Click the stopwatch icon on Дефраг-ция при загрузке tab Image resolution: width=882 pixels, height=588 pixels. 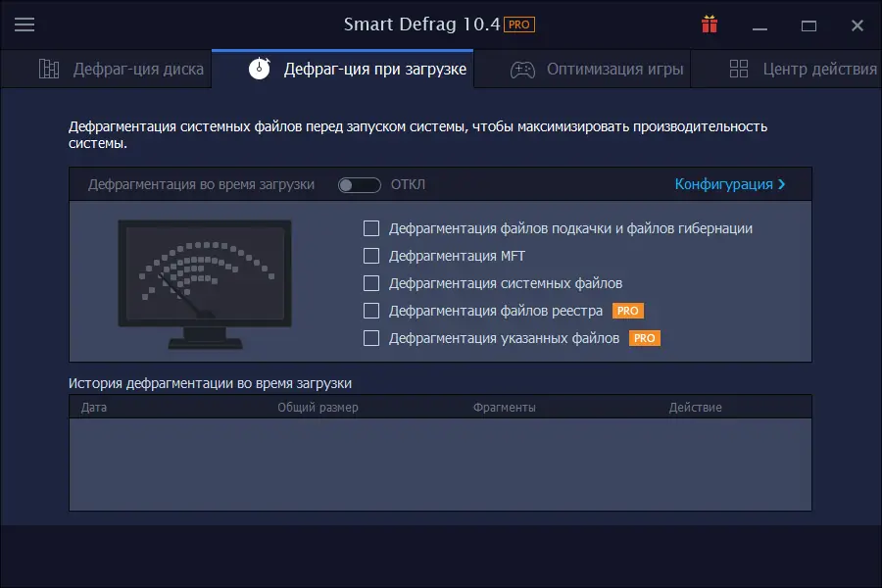pyautogui.click(x=260, y=68)
